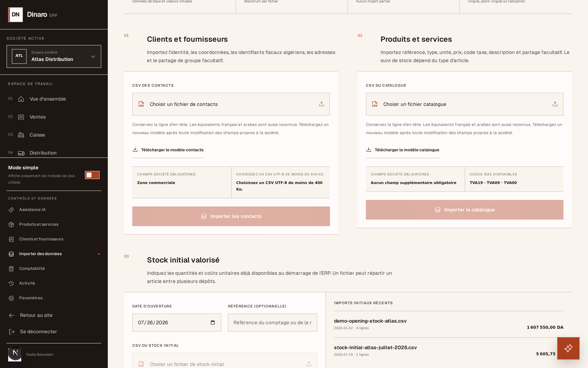Click the Caisse cash register icon
Viewport: 588px width, 368px height.
coord(21,135)
